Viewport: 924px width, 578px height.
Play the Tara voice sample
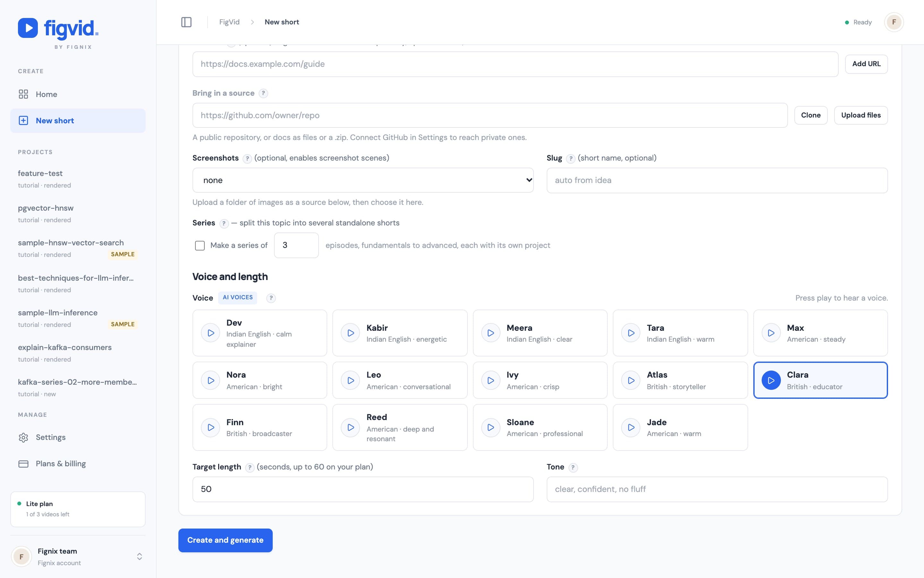(x=631, y=333)
